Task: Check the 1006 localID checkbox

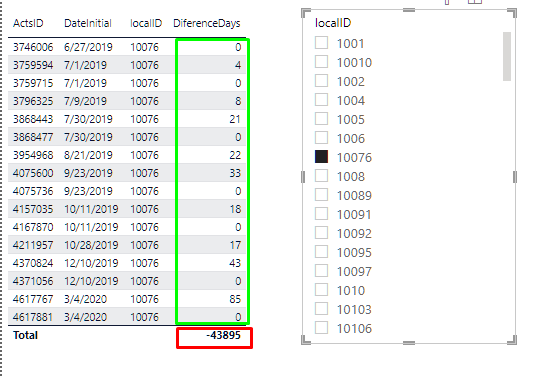Action: tap(321, 138)
